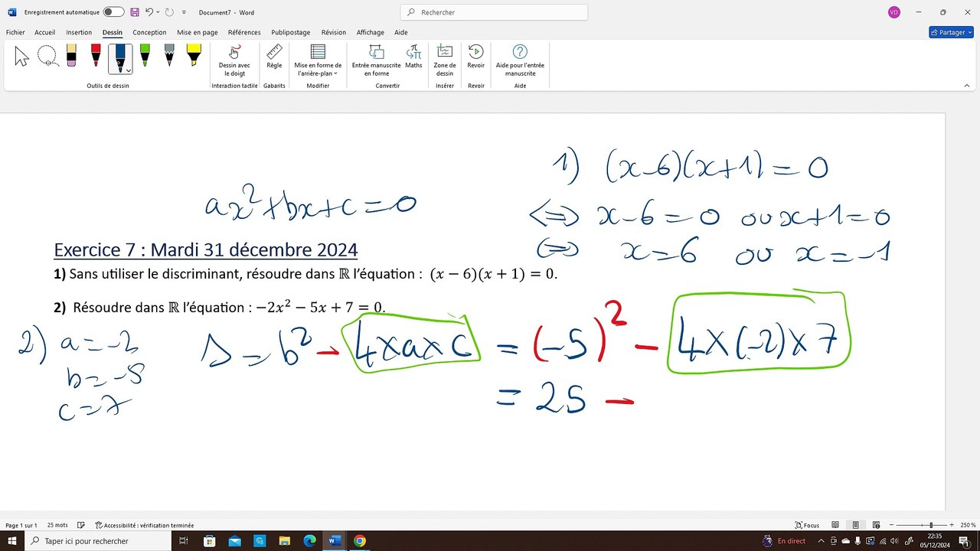Open the Mail app on the taskbar
980x551 pixels.
pos(234,541)
